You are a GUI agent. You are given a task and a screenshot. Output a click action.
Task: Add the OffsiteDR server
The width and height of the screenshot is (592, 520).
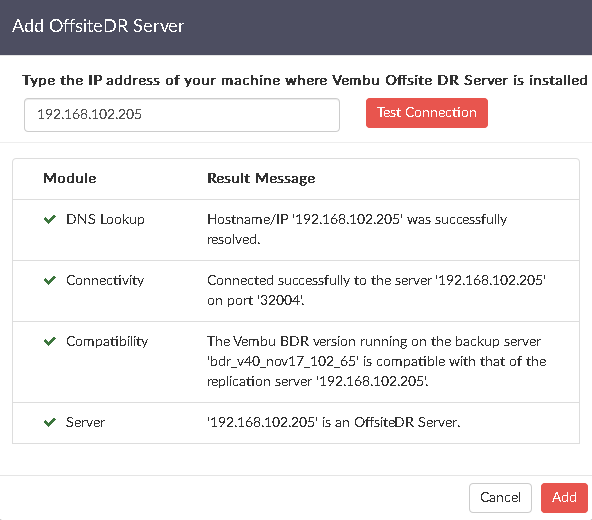tap(564, 498)
